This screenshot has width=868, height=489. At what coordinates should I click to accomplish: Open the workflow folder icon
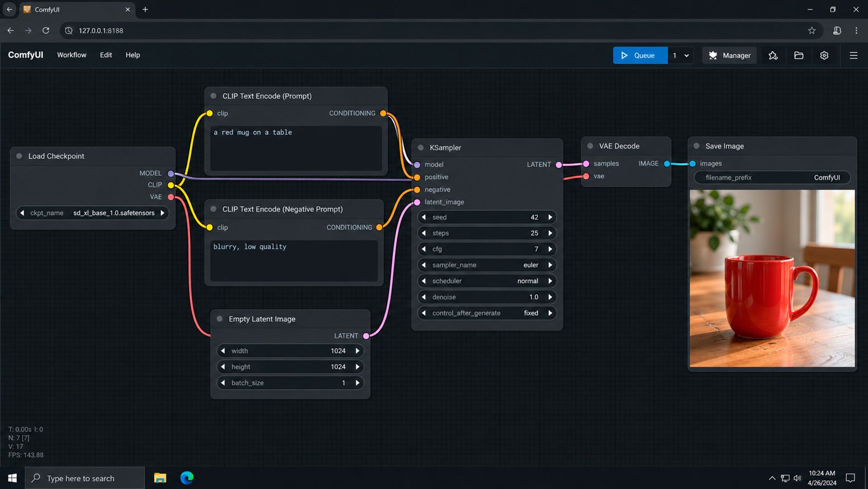point(799,55)
